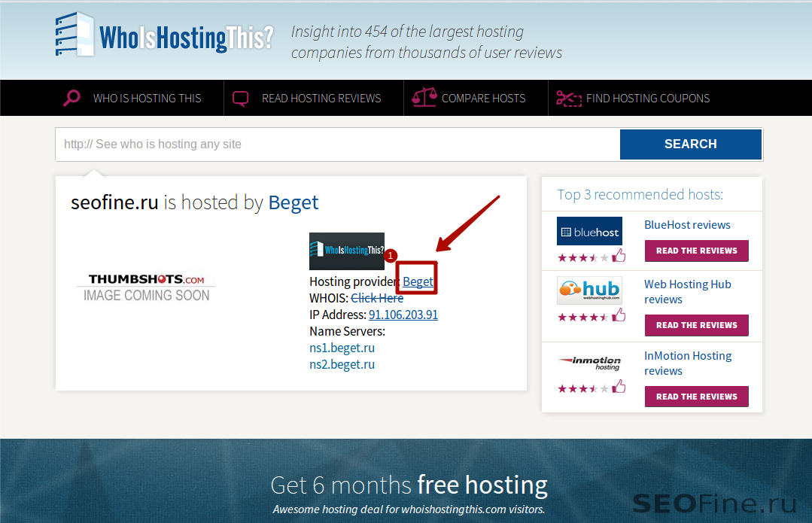Screen dimensions: 812x523
Task: Click the blue SEARCH button
Action: coord(690,144)
